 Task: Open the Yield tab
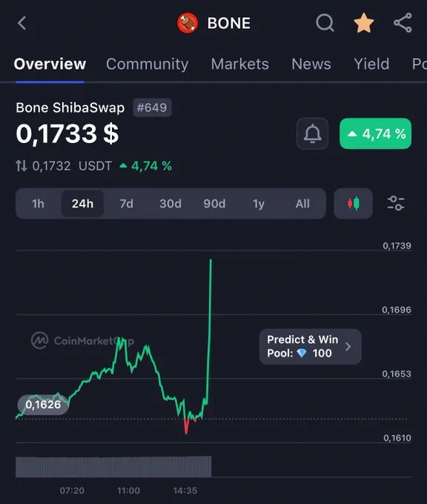click(371, 64)
